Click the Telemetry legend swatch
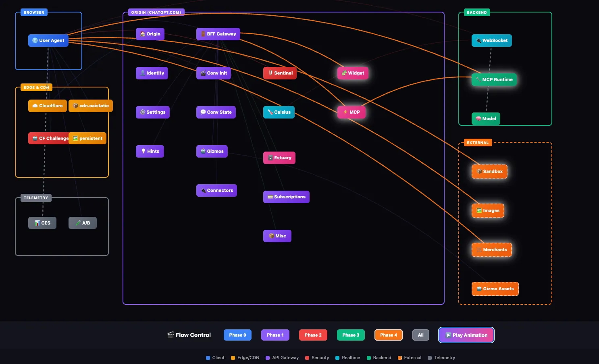599x364 pixels. click(430, 358)
